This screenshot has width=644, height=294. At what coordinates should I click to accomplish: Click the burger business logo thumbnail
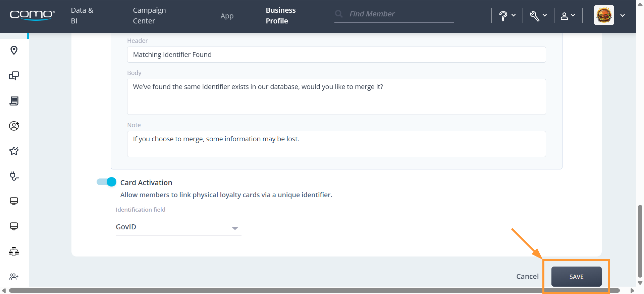[x=604, y=15]
